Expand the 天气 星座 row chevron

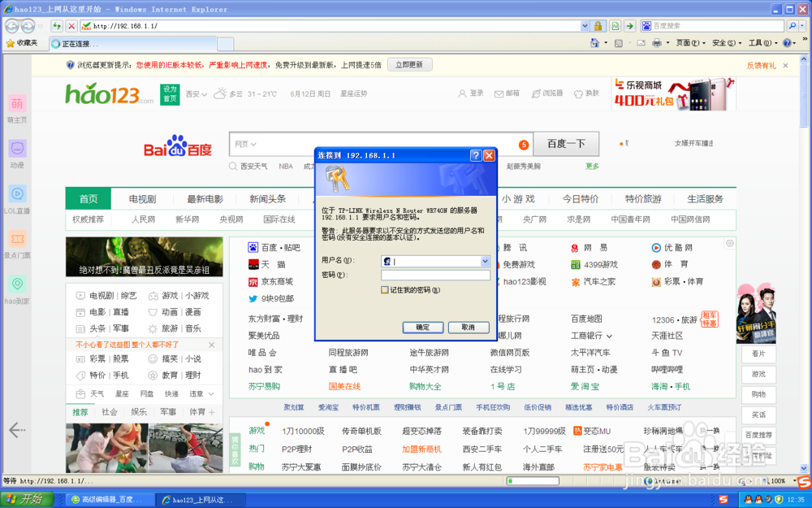(x=211, y=394)
